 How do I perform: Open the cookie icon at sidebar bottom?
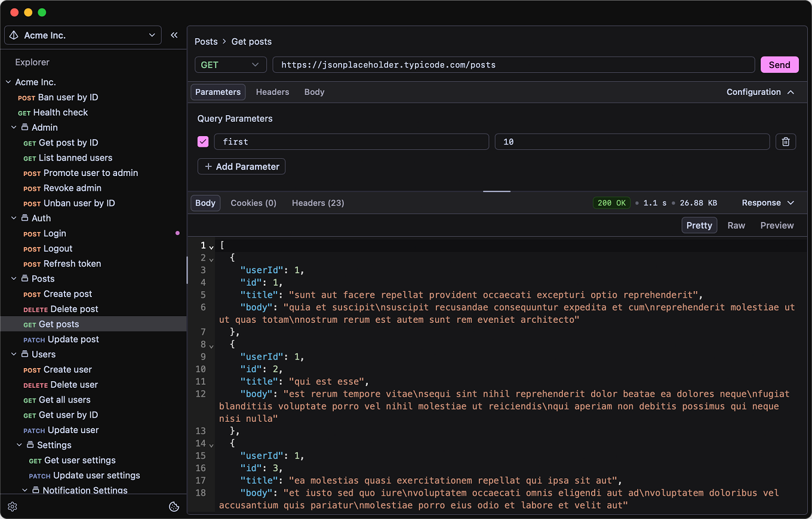(174, 506)
